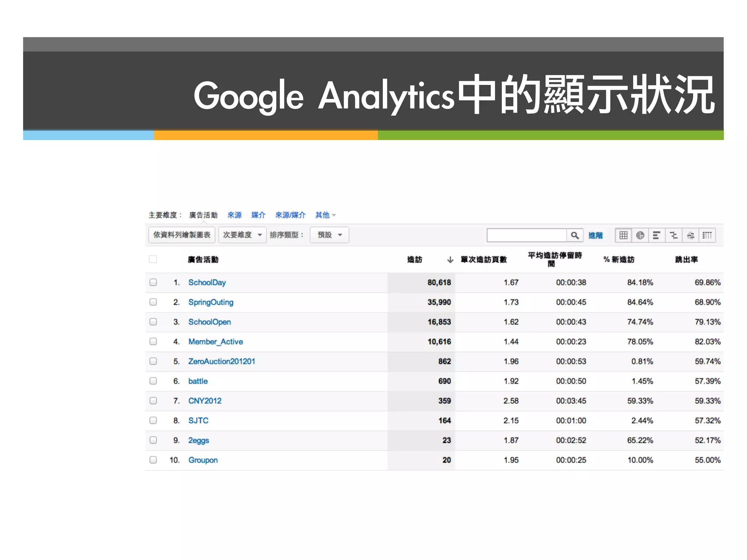747x560 pixels.
Task: Select the 00:01:00 duration cell
Action: [571, 420]
